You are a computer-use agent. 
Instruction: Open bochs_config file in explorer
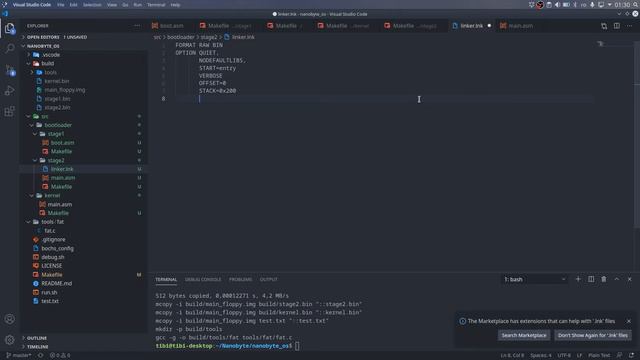(x=57, y=248)
